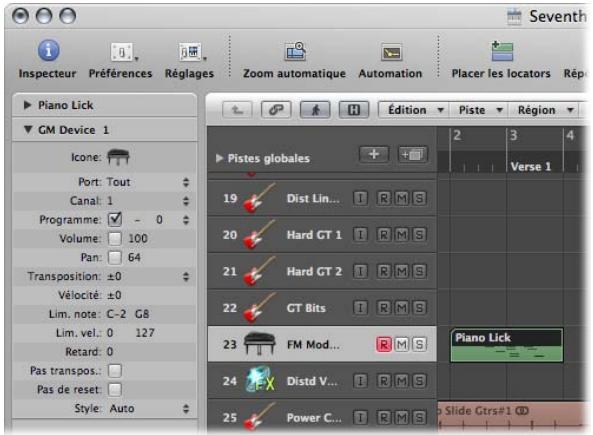Mute track 20 Hard GT 1

pyautogui.click(x=402, y=235)
